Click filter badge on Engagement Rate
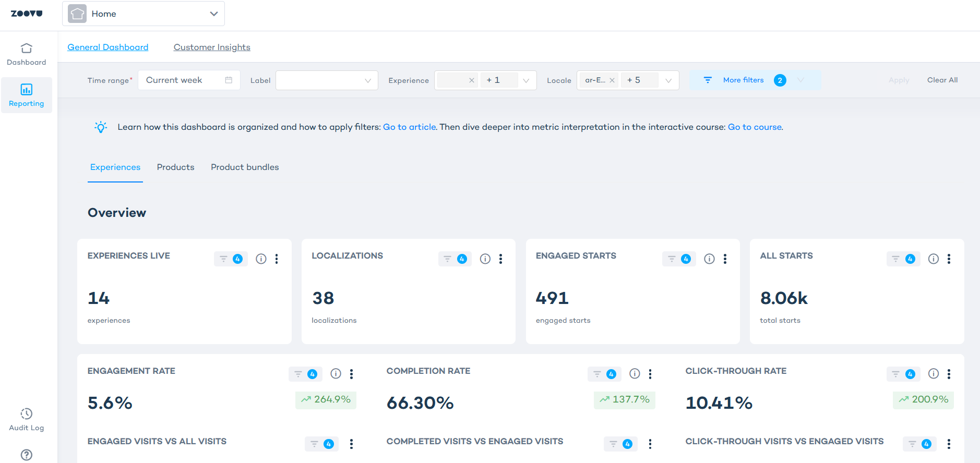Screen dimensions: 980x463 [x=305, y=374]
